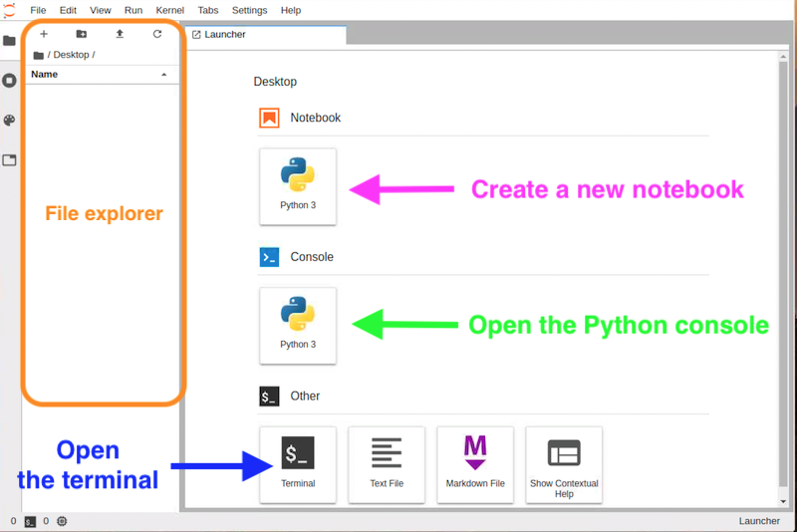Open the Python 3 console

click(298, 326)
